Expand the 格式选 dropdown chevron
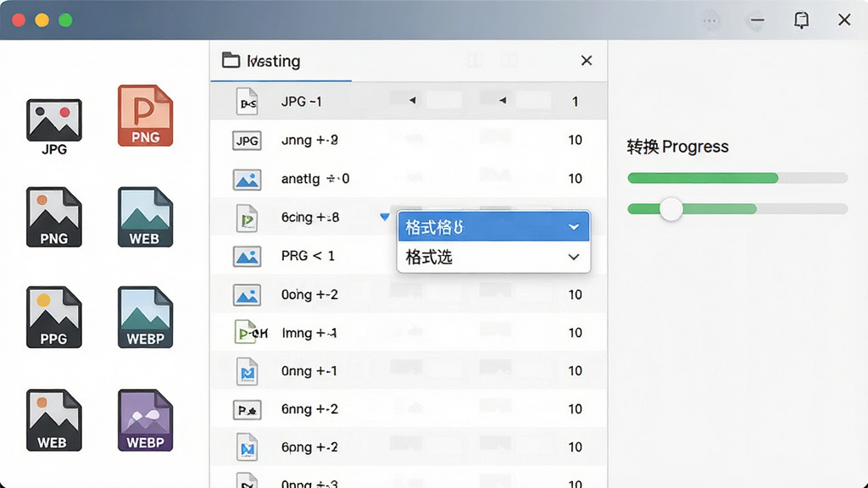The image size is (868, 488). coord(574,258)
